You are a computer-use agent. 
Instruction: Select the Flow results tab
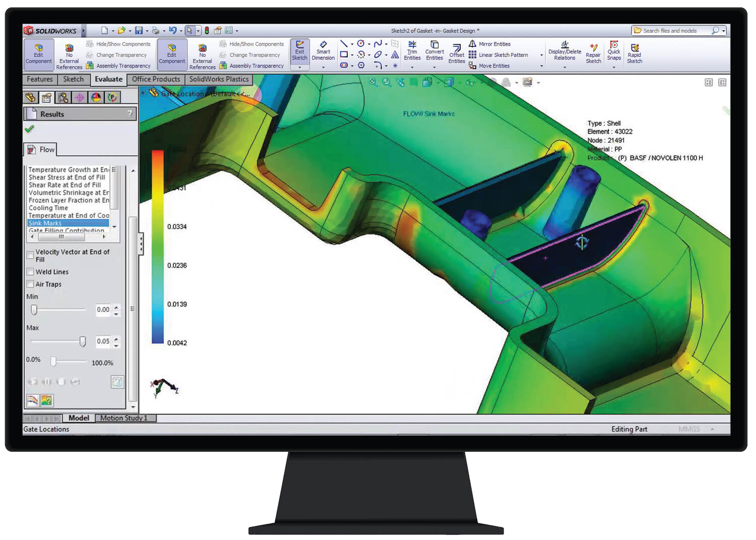click(41, 149)
